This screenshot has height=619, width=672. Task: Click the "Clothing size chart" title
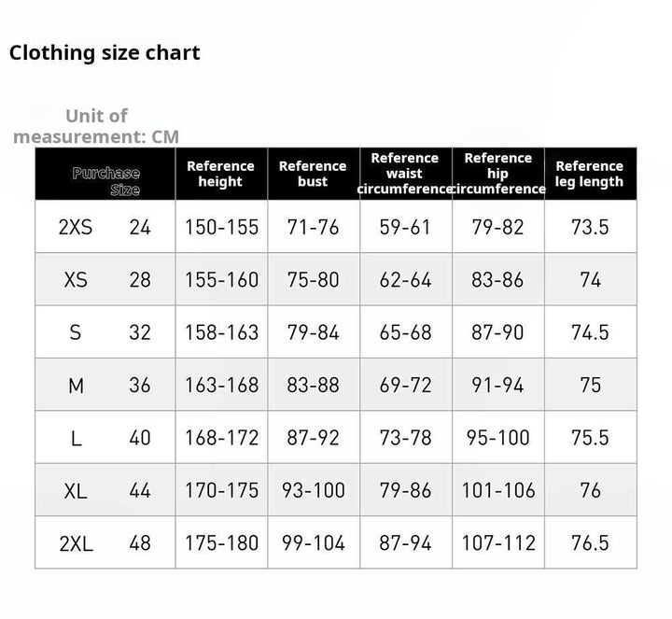coord(105,53)
